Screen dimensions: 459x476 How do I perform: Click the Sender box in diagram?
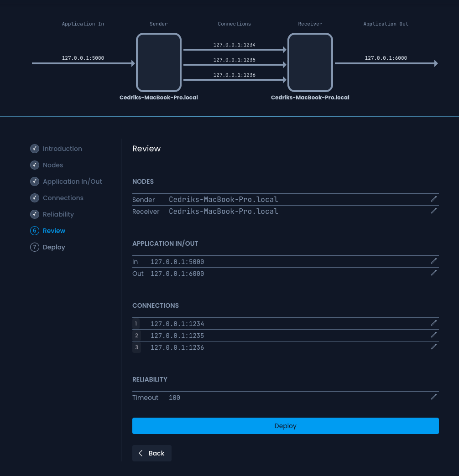159,62
